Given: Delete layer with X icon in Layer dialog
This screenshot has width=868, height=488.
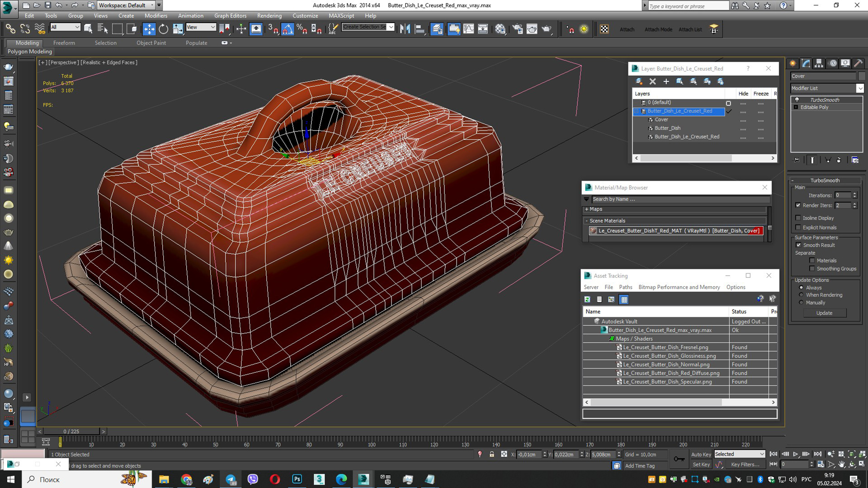Looking at the screenshot, I should (652, 81).
